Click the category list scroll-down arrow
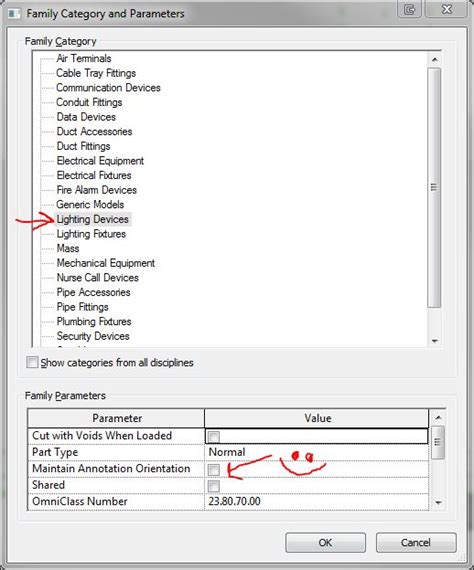The image size is (474, 570). point(434,341)
